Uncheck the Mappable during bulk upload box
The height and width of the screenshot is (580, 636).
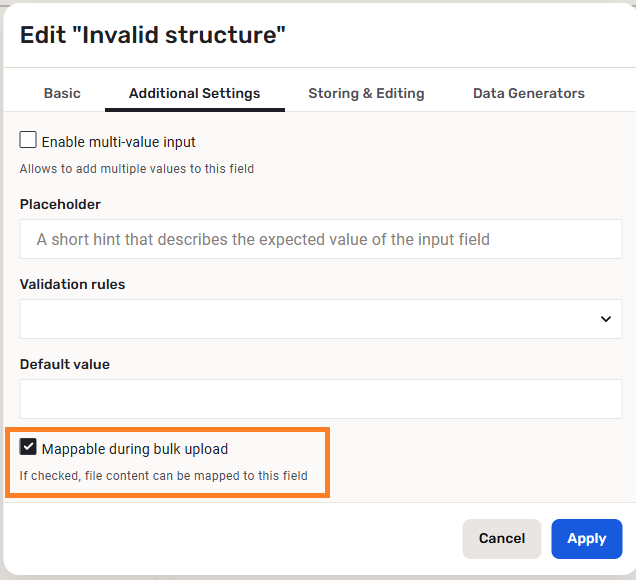28,448
